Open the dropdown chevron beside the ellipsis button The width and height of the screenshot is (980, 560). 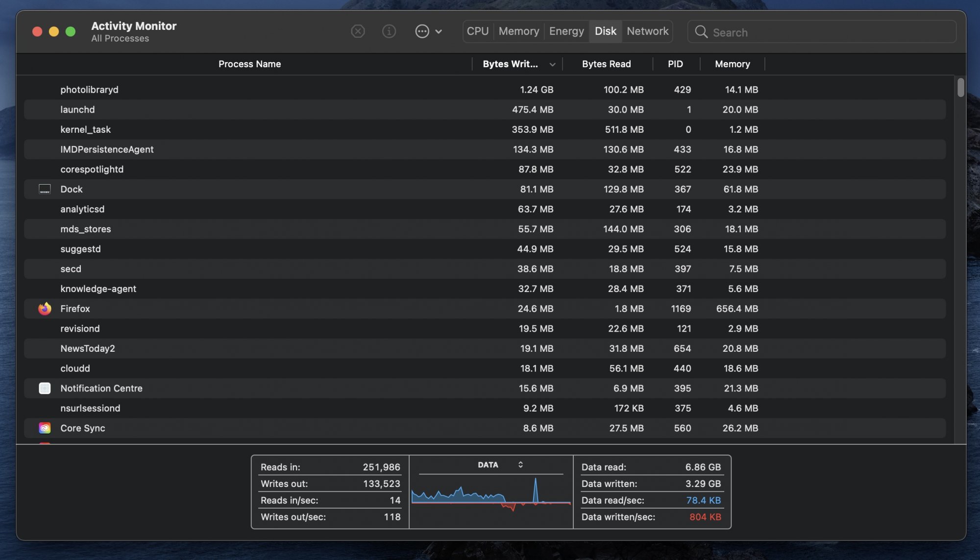pos(439,32)
